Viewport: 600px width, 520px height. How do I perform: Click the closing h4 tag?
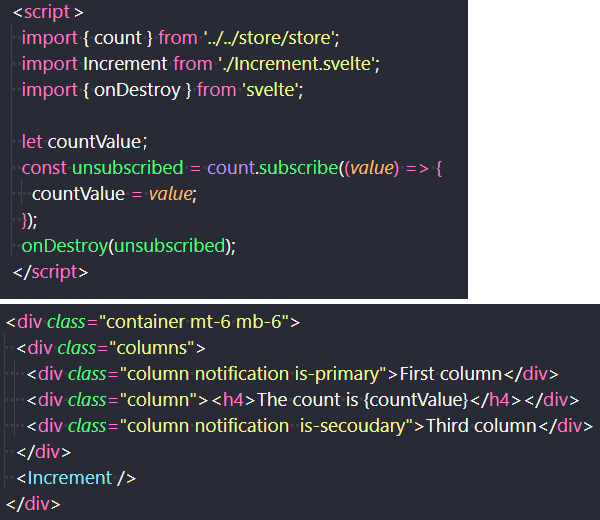[496, 400]
